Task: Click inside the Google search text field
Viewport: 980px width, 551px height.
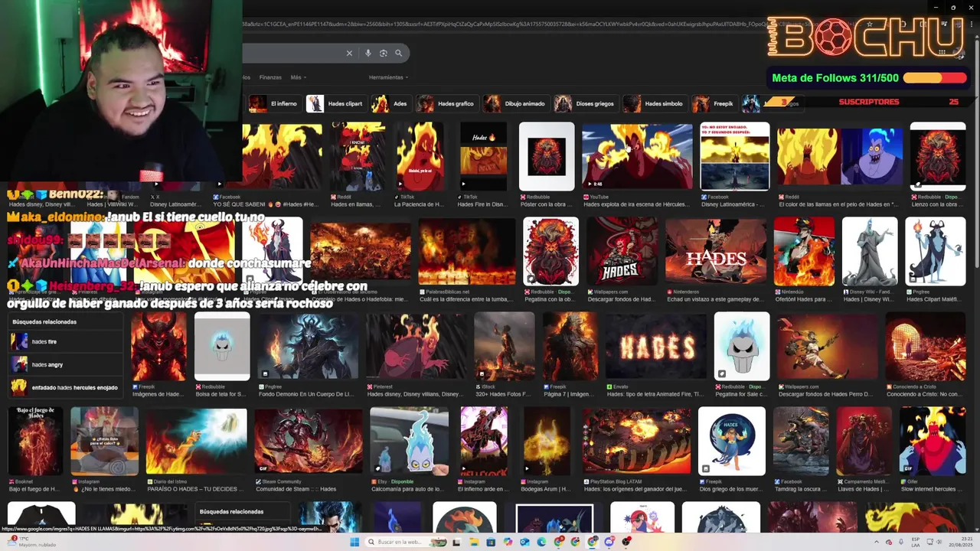Action: [291, 54]
